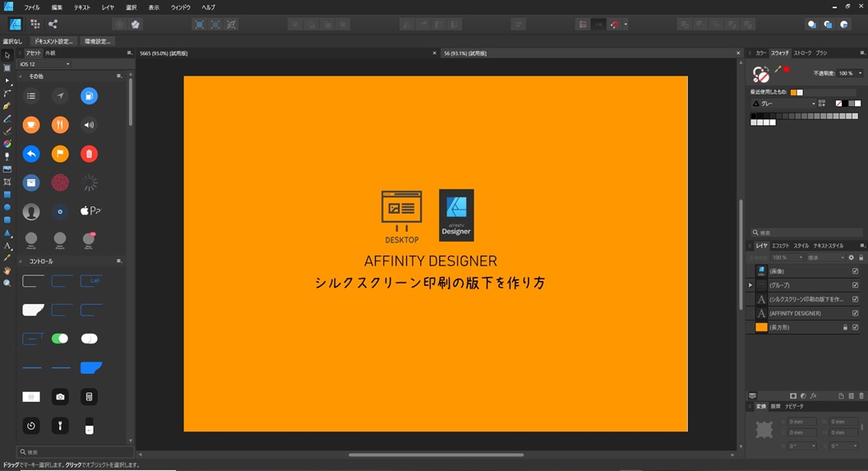Click layer effects fx icon
The image size is (868, 471).
(x=813, y=395)
